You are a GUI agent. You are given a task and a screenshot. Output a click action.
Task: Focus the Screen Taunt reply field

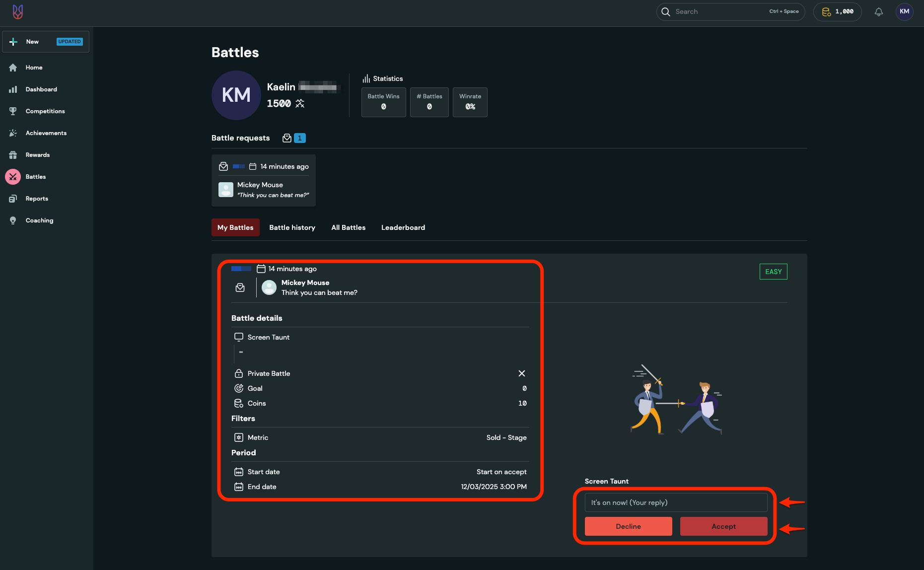pos(676,502)
